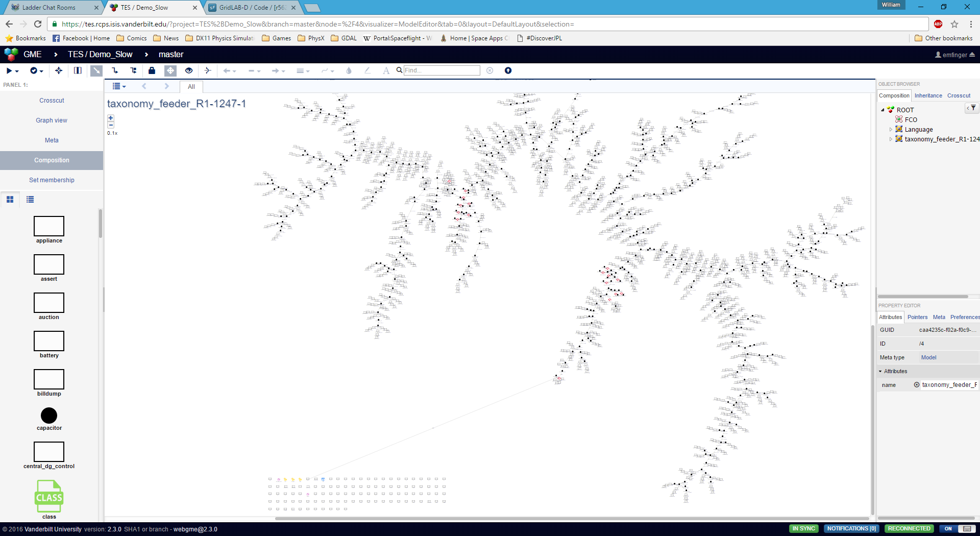The image size is (980, 536).
Task: Select the green CLASS part icon
Action: click(x=49, y=496)
